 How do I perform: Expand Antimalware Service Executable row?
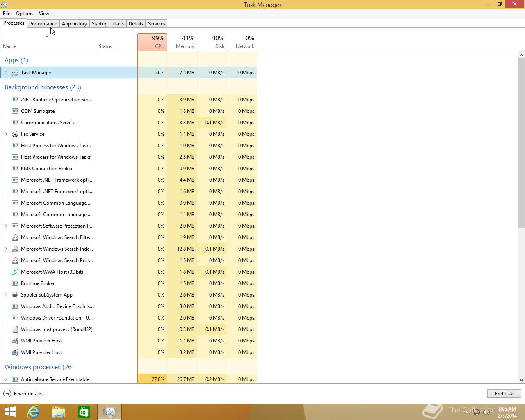coord(6,379)
